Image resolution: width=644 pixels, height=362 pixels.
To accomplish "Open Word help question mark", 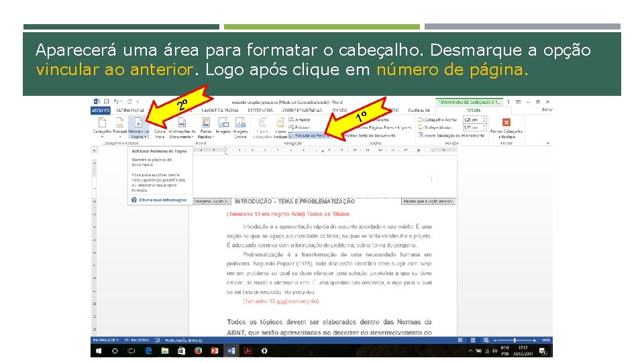I will 508,102.
